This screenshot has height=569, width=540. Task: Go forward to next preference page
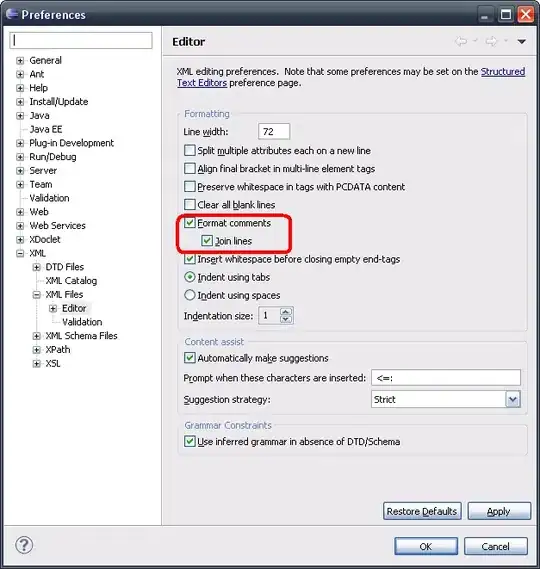(491, 41)
